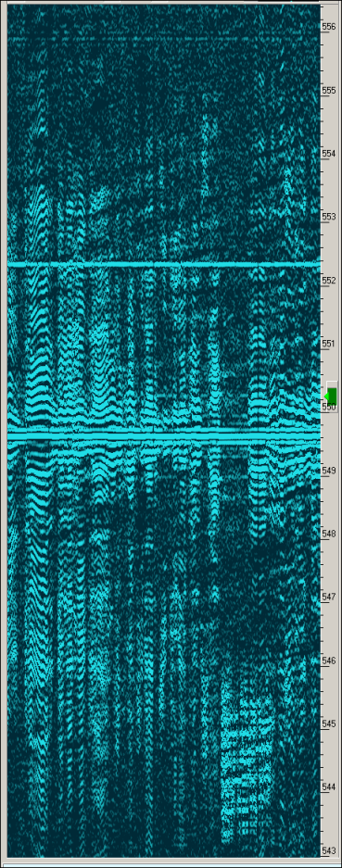Screen dimensions: 342x868
Task: Click the 549 label on the ruler
Action: [x=329, y=471]
